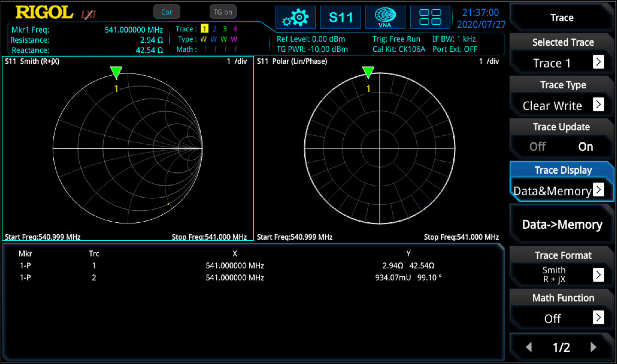Click the Smith chart 1 /div scale
Viewport: 617px width, 364px height.
(237, 61)
